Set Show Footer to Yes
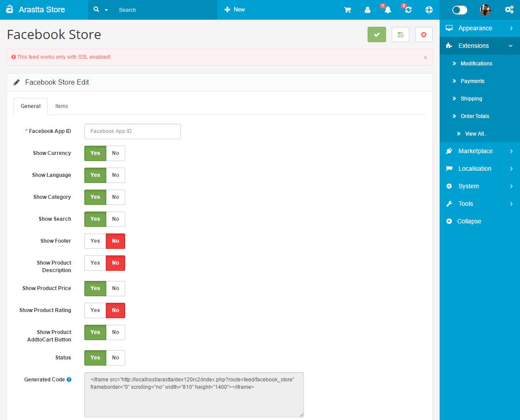 (95, 241)
